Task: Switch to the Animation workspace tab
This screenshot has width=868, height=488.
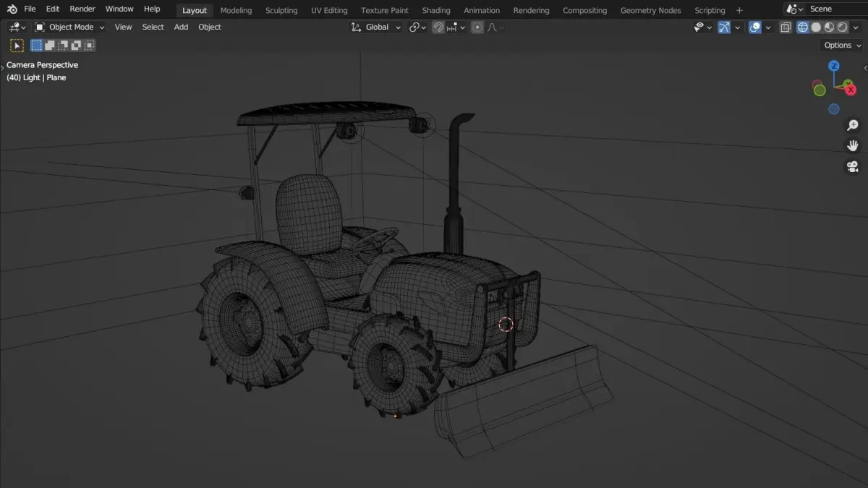Action: point(482,10)
